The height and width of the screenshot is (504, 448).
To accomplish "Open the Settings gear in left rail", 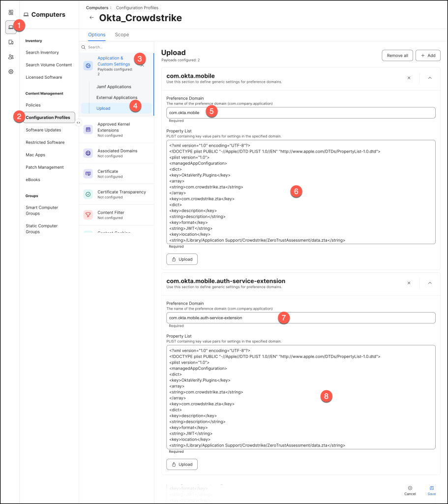I will click(x=11, y=71).
